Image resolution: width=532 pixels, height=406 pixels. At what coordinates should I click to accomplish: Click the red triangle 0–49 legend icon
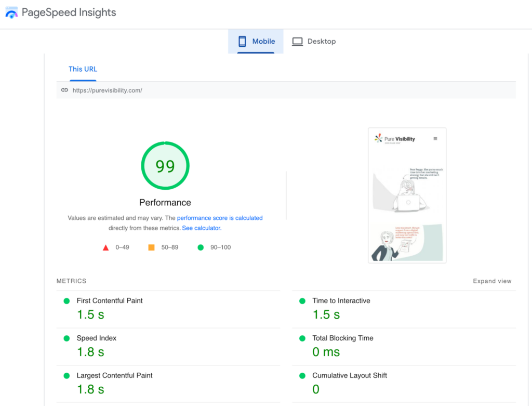click(x=106, y=247)
